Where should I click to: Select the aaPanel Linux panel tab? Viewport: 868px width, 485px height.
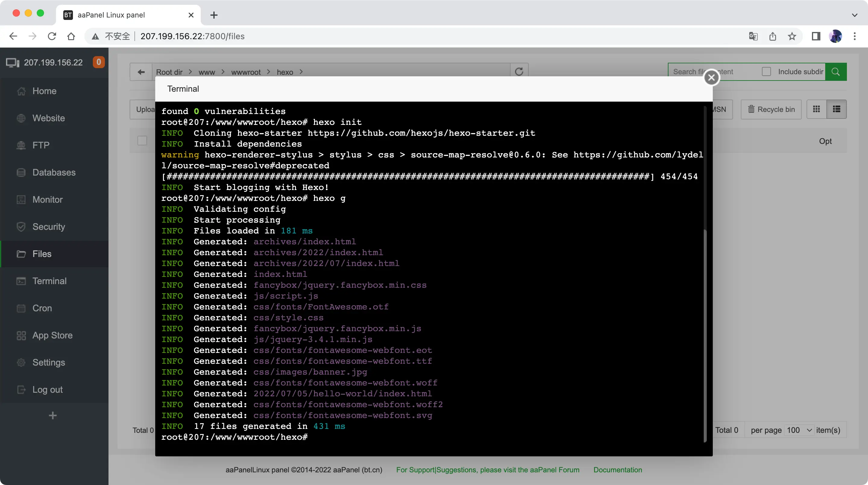128,15
